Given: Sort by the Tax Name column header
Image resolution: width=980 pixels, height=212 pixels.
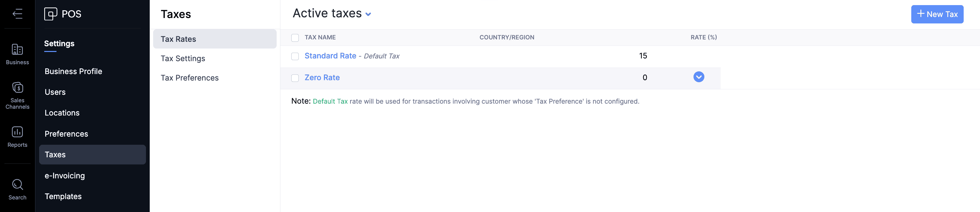Looking at the screenshot, I should (x=320, y=38).
